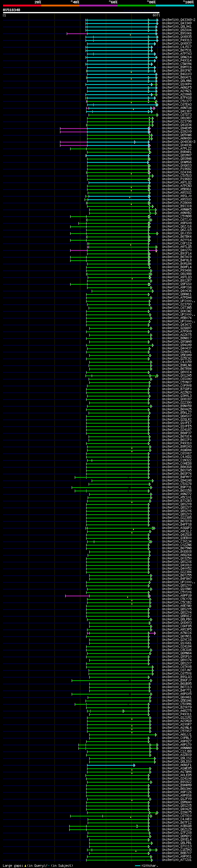The height and width of the screenshot is (868, 197).
Task: Select the UniRef100_A9PFU9 label
Action: [x=176, y=595]
